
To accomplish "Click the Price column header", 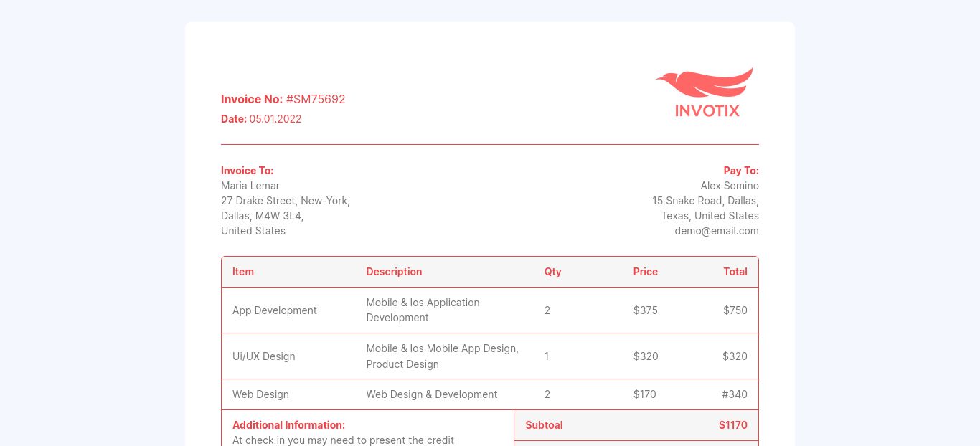I will [x=645, y=272].
